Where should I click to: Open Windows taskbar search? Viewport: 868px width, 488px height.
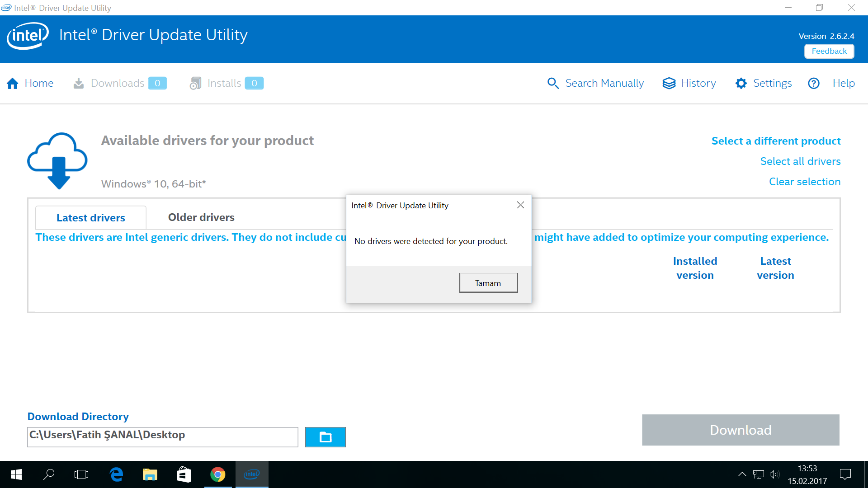tap(49, 474)
